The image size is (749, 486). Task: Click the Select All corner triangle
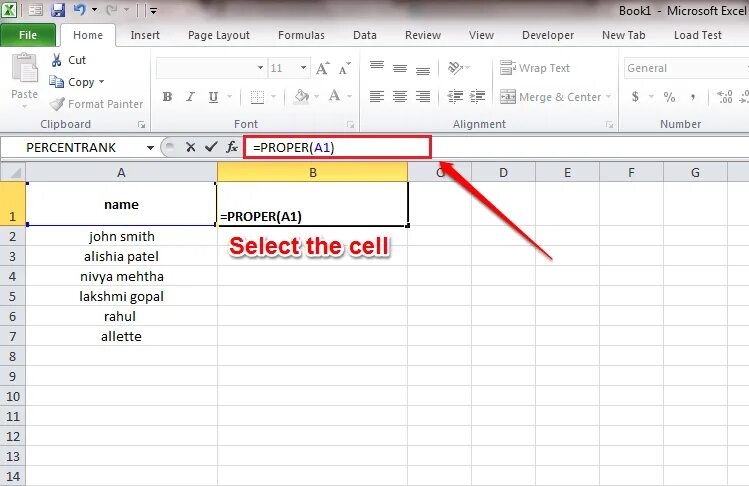[13, 172]
